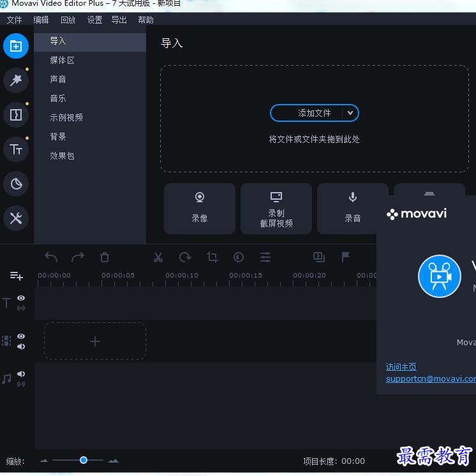Toggle title track link icon
This screenshot has height=476, width=476.
coord(21,308)
